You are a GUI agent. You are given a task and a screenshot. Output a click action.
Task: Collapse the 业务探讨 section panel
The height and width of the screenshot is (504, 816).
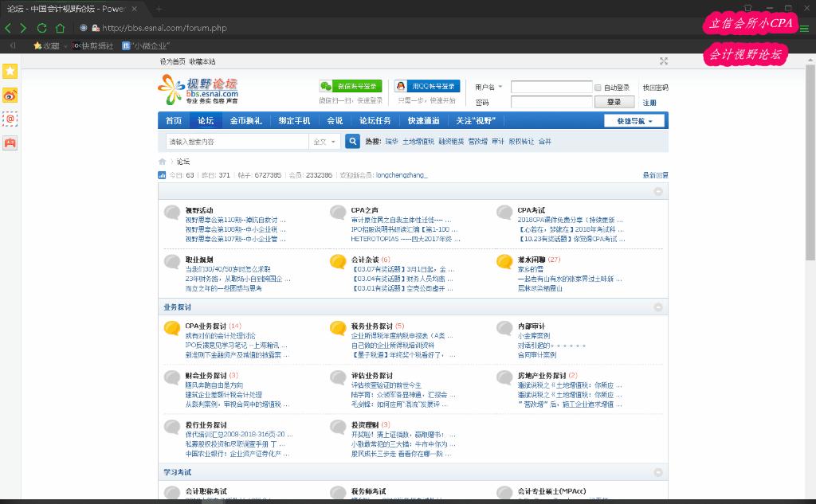657,307
